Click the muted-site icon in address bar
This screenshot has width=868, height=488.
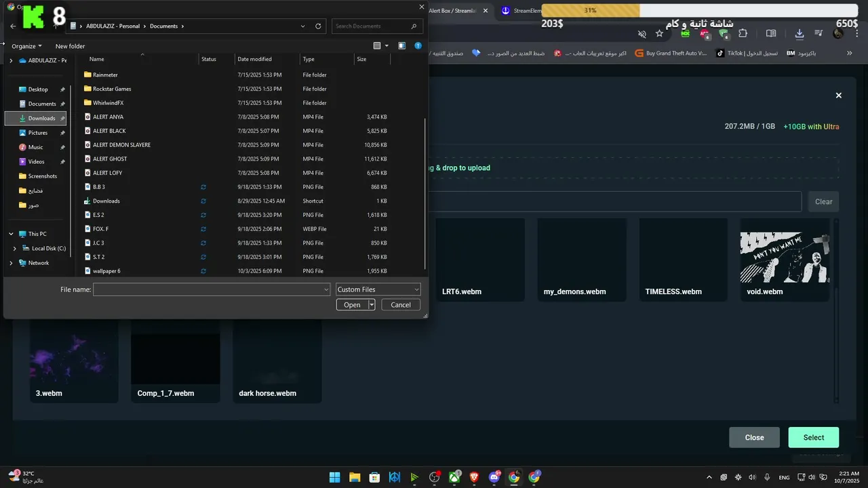coord(642,33)
